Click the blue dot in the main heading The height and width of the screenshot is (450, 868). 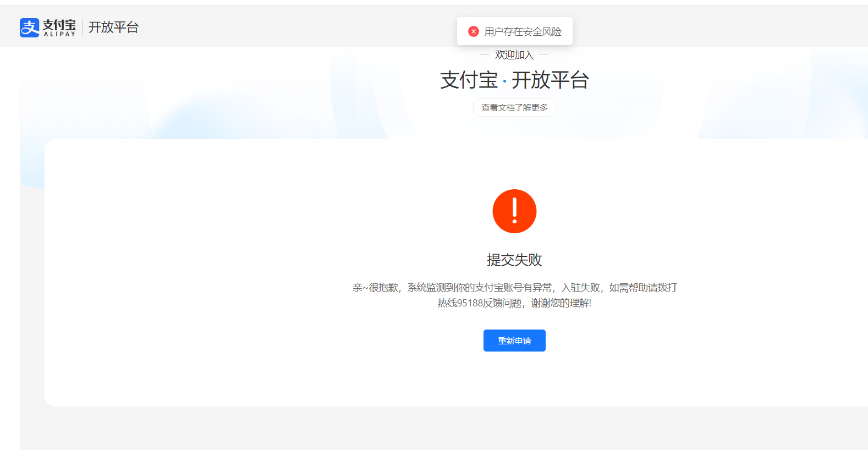click(504, 82)
